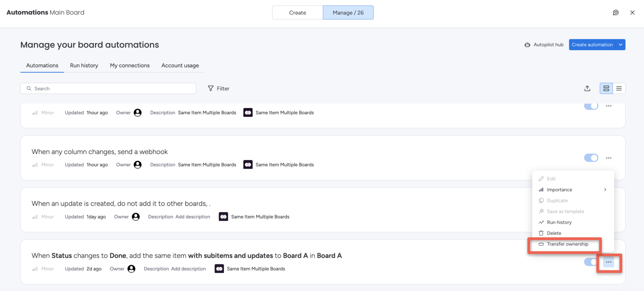Open the webhook automation title

99,152
